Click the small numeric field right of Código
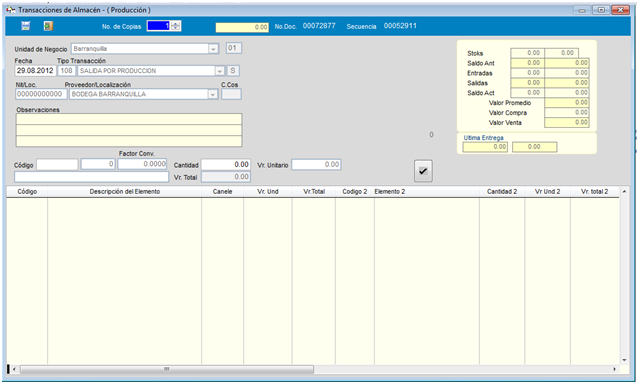This screenshot has height=384, width=639. (98, 164)
